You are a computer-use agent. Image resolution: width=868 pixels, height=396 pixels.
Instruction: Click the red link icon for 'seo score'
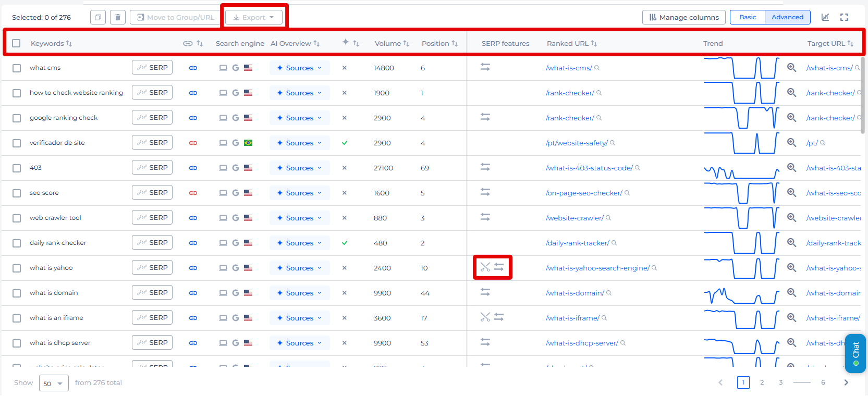(193, 193)
